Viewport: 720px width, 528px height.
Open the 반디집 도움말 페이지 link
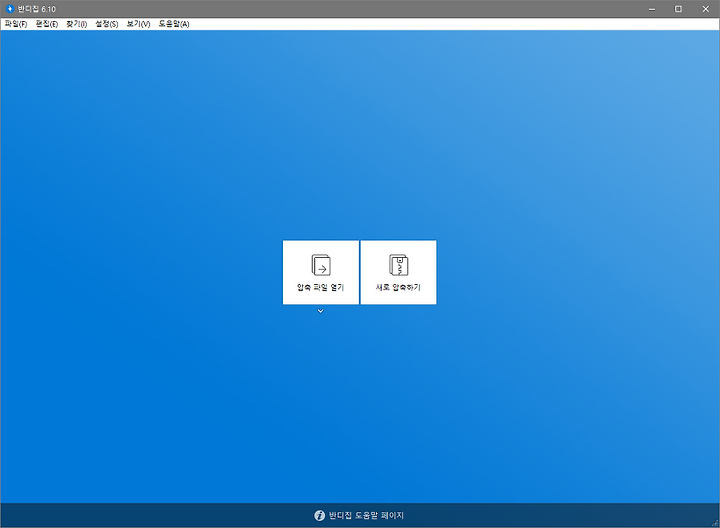coord(366,516)
